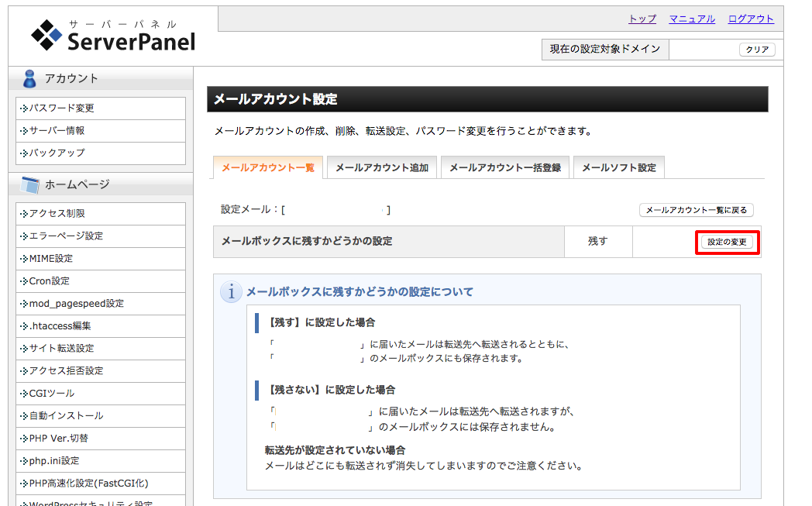Click the ServerPanel diamond logo

pyautogui.click(x=46, y=35)
